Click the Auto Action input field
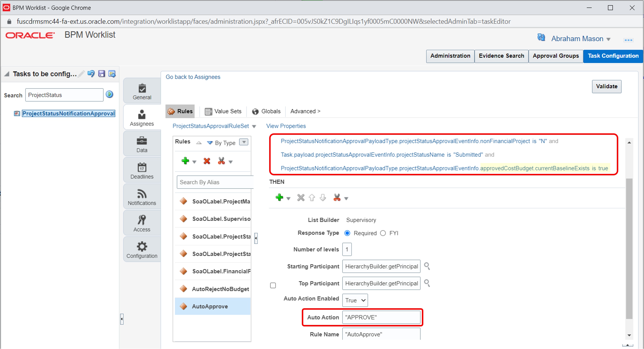This screenshot has width=644, height=349. [381, 317]
